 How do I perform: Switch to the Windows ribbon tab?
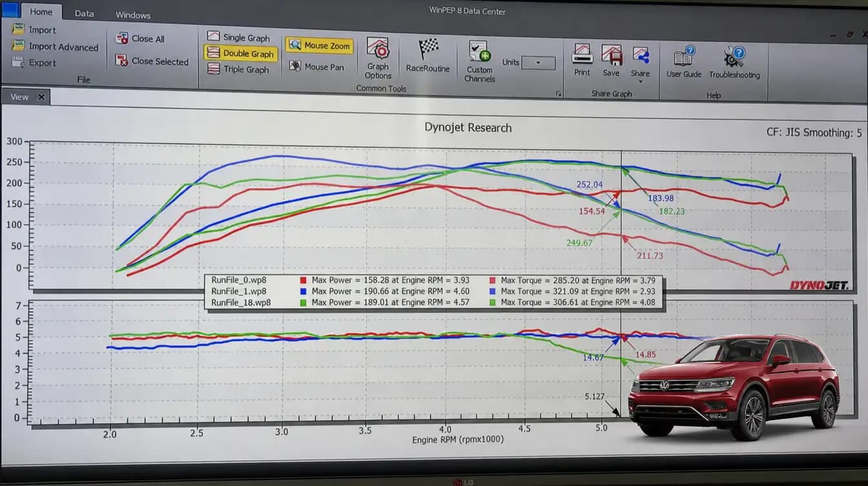[x=133, y=14]
